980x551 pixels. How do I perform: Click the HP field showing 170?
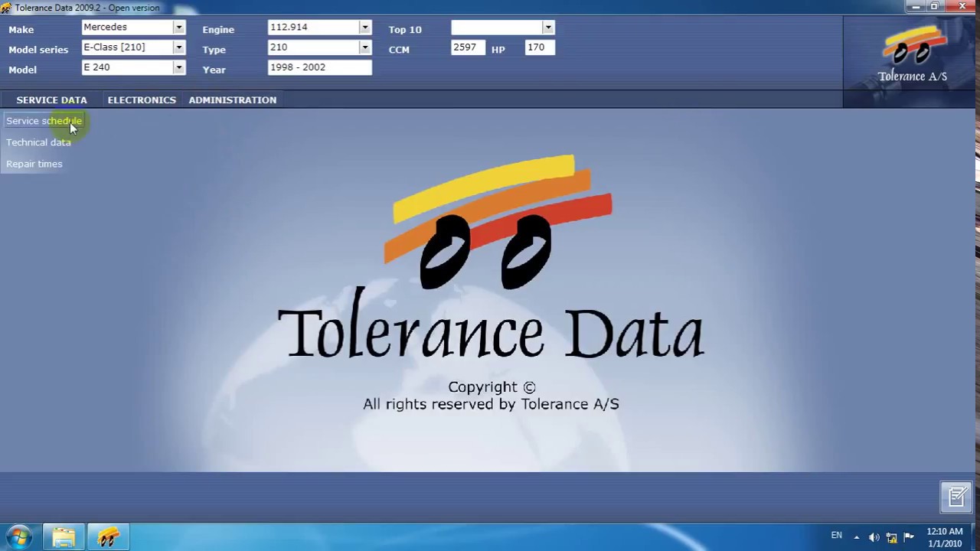point(540,47)
